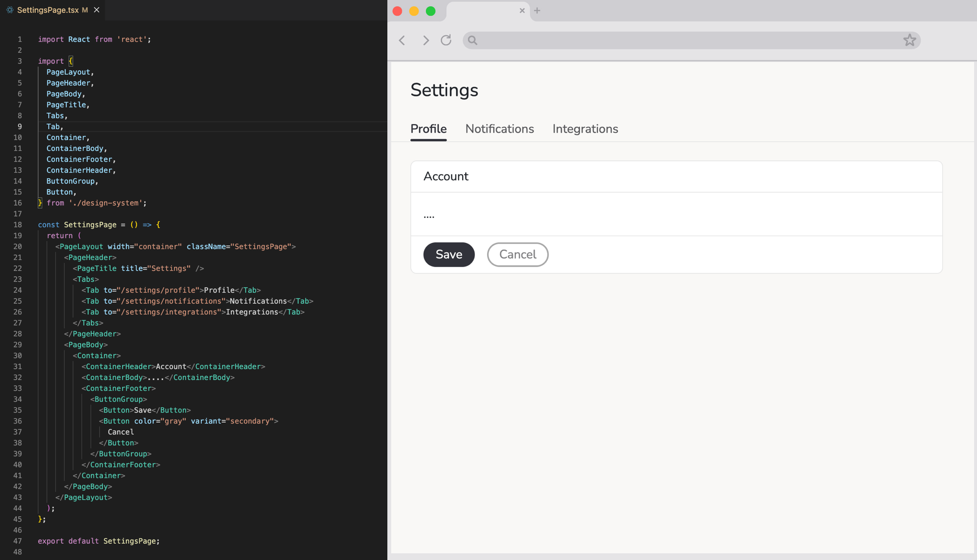
Task: Reload the page with refresh icon
Action: tap(446, 40)
